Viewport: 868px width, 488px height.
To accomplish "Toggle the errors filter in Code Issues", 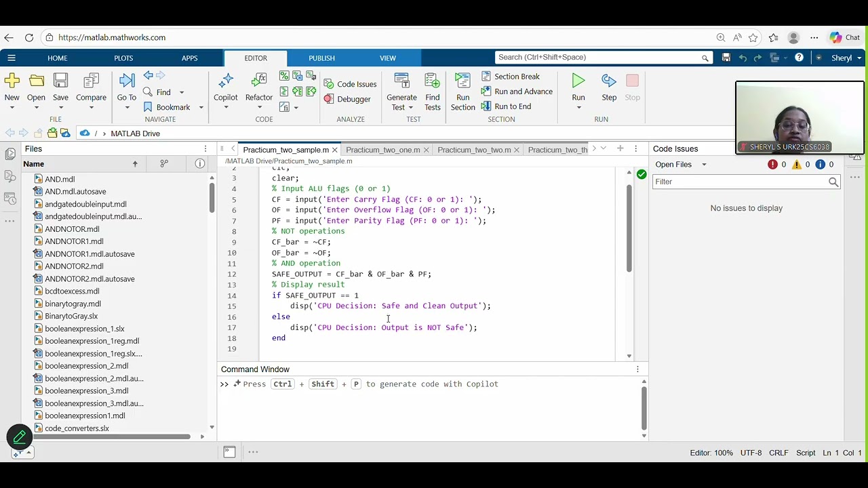I will (776, 164).
